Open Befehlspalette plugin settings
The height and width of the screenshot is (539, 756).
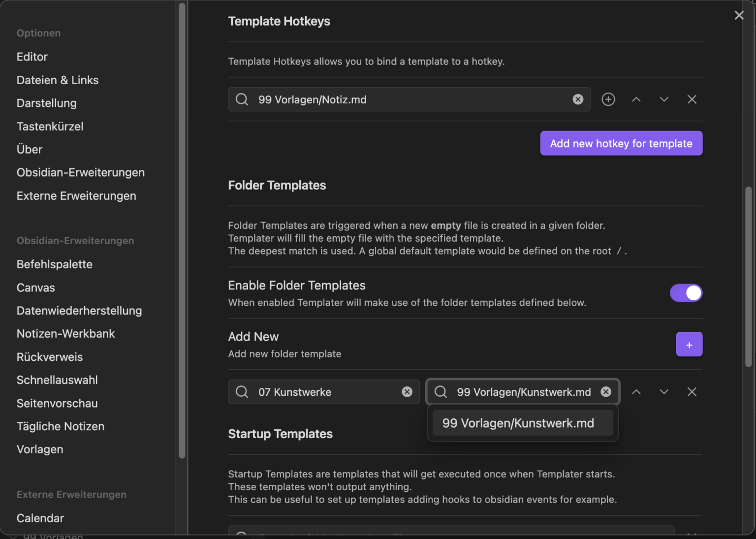[55, 264]
